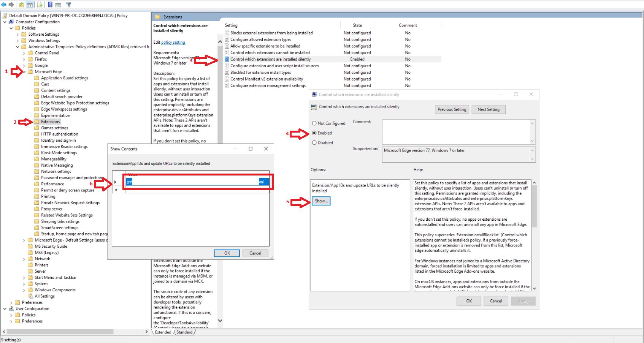Click the description pane scroll-down arrow
Viewport: 644px width, 343px height.
click(220, 321)
